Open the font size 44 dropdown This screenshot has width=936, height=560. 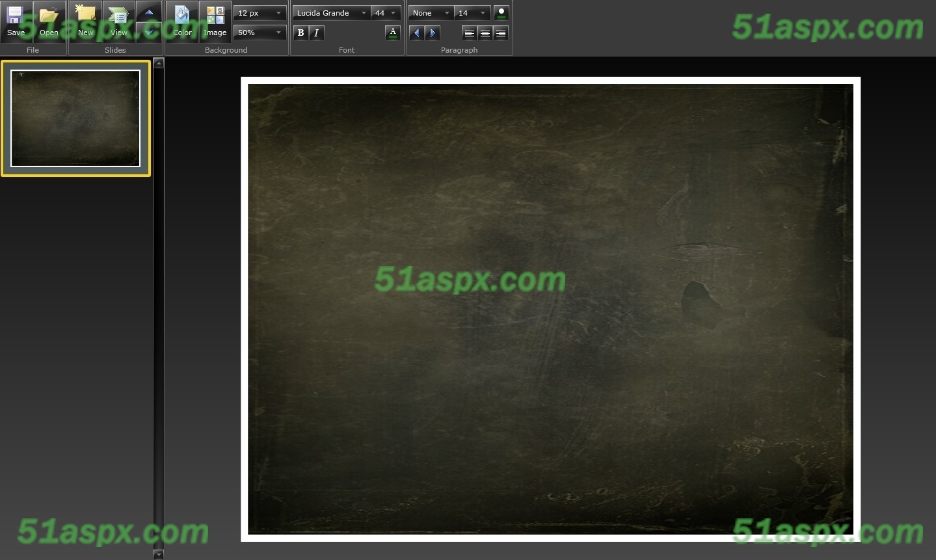(386, 13)
